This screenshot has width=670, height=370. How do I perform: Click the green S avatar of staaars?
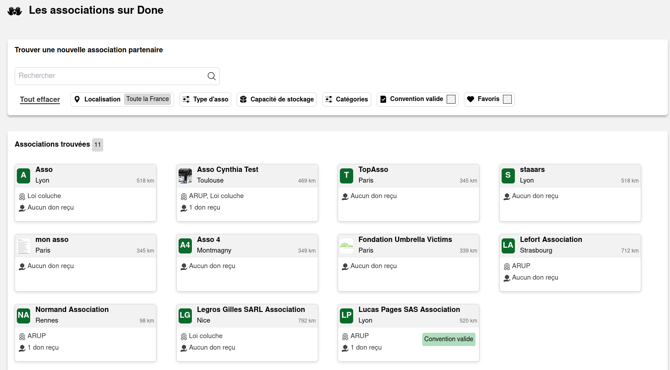(x=508, y=176)
